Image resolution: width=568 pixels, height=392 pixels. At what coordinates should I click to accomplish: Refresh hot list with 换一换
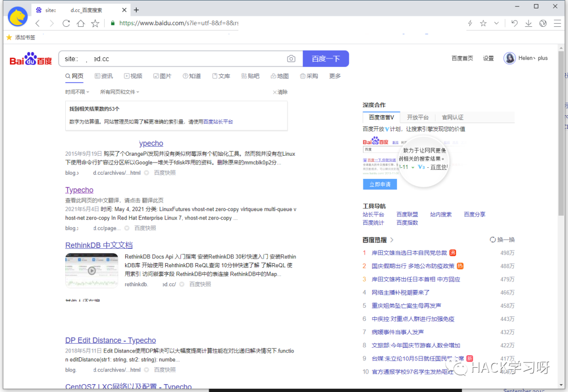point(502,240)
